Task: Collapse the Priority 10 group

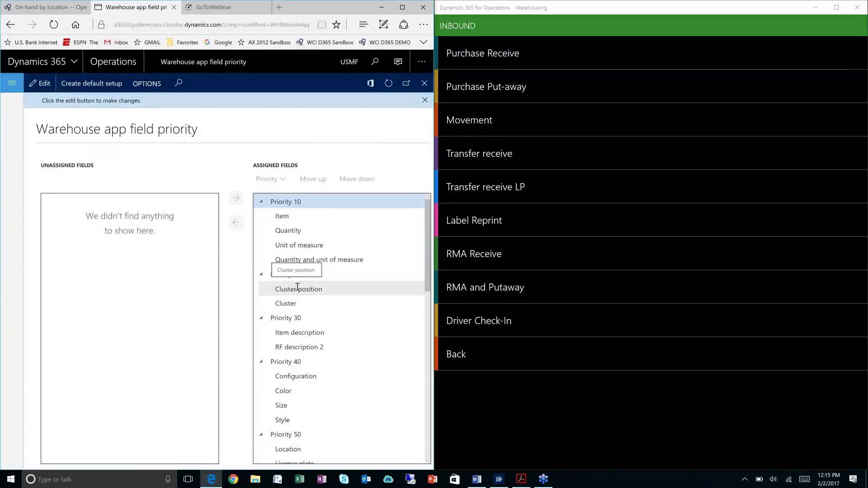Action: (261, 201)
